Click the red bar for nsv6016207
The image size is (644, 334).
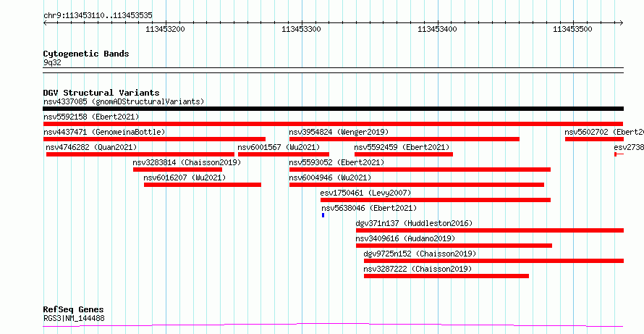[x=203, y=185]
